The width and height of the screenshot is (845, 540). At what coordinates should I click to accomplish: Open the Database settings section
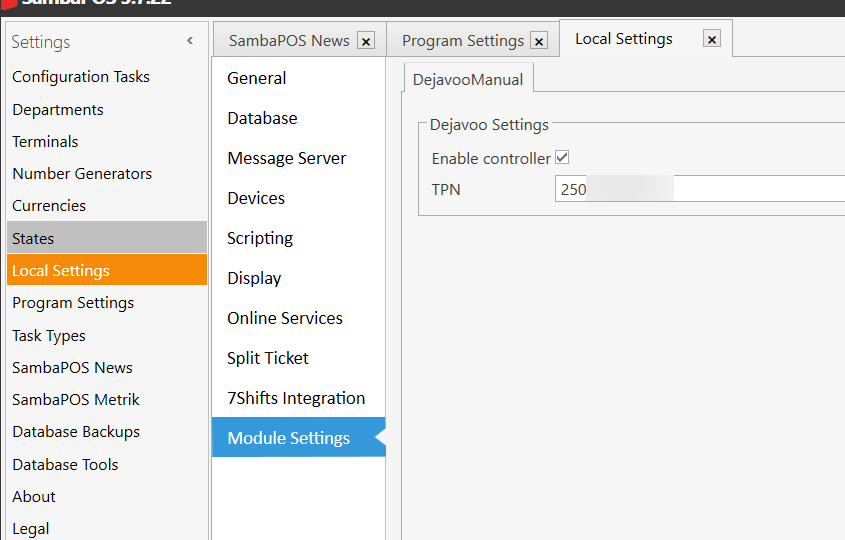tap(262, 118)
